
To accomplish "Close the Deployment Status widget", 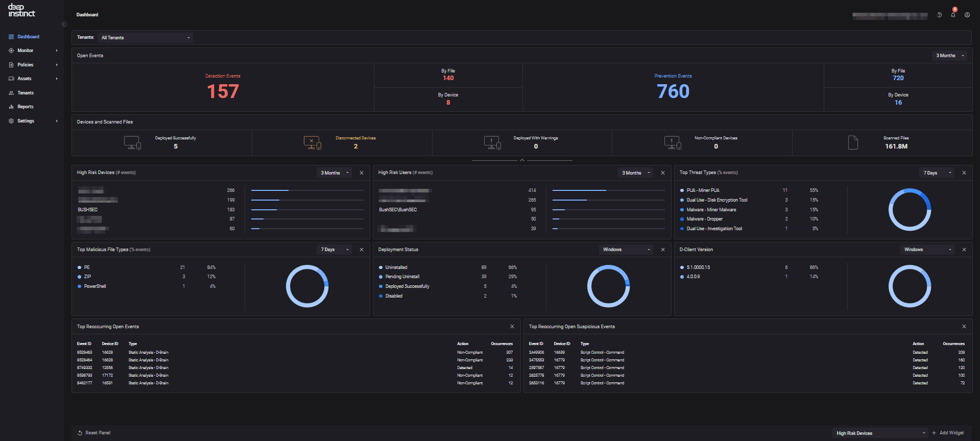I will [x=663, y=250].
